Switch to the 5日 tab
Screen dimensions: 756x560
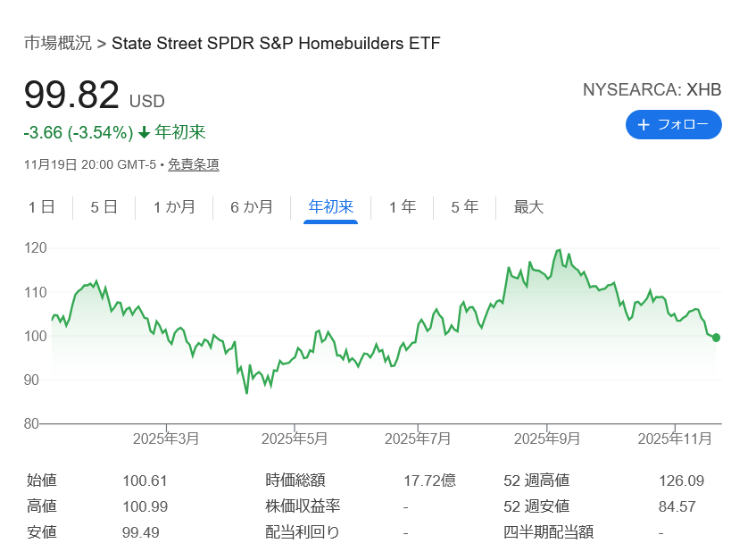(104, 207)
